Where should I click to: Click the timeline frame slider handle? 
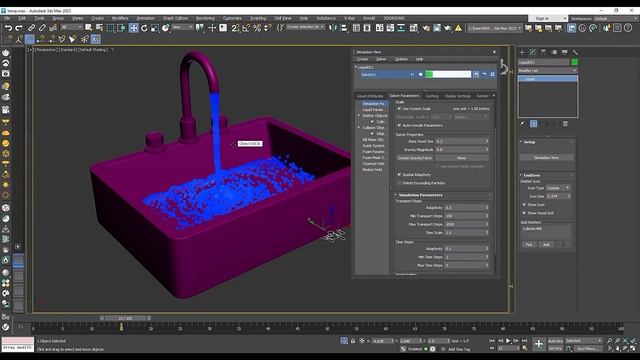[x=125, y=318]
